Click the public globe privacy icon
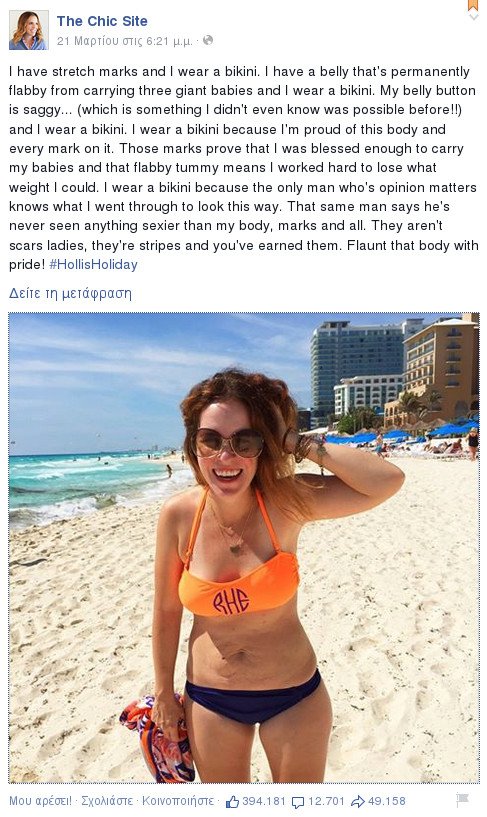487x817 pixels. click(x=208, y=40)
